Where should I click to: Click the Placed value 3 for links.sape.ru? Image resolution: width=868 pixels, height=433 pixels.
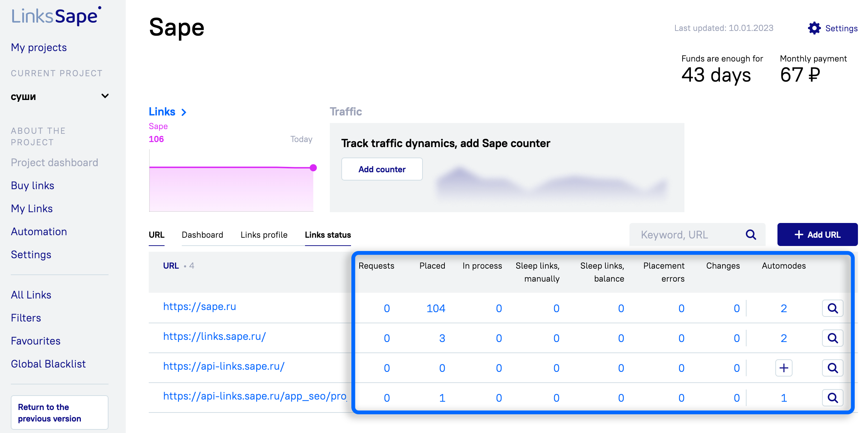[x=442, y=338]
